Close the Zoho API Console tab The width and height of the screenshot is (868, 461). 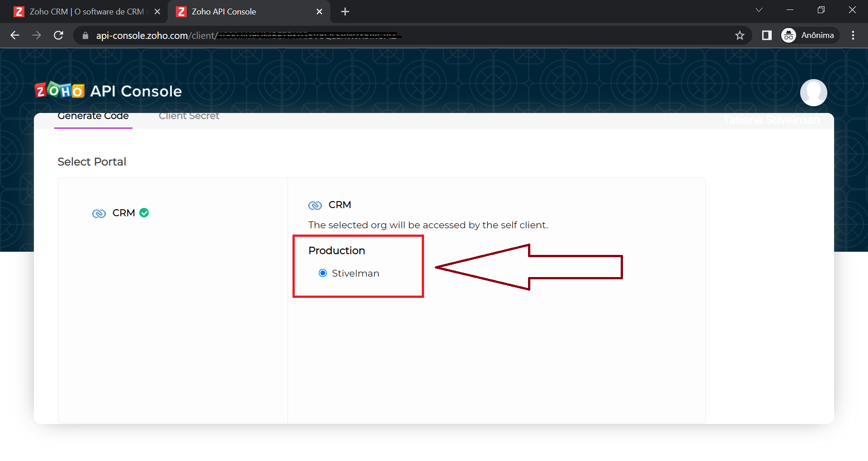(319, 12)
